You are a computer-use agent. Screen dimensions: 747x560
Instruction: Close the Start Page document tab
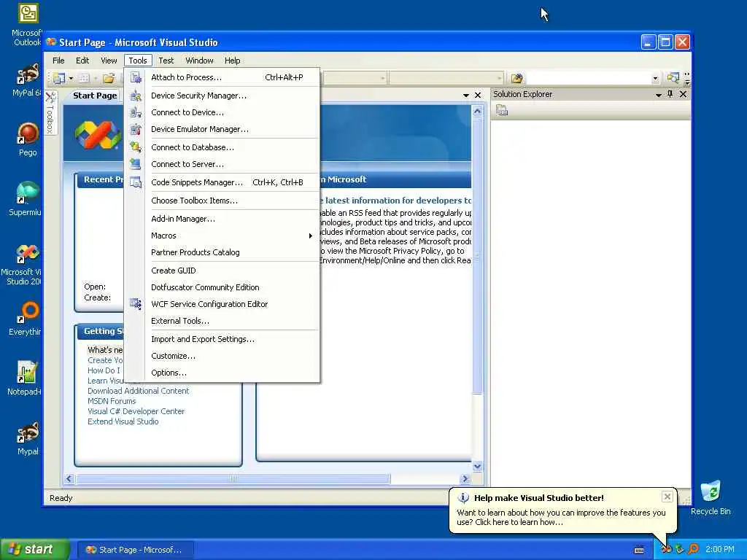coord(478,96)
